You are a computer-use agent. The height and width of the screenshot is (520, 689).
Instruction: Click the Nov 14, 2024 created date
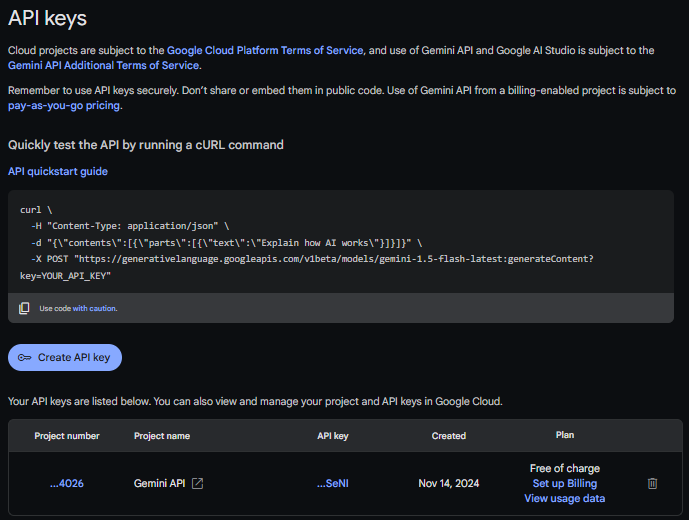pyautogui.click(x=449, y=484)
